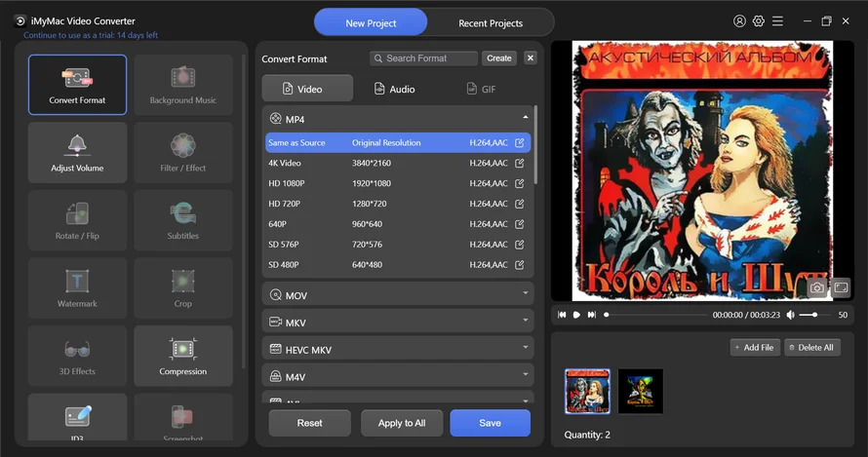Open the Adjust Volume tool

point(77,153)
